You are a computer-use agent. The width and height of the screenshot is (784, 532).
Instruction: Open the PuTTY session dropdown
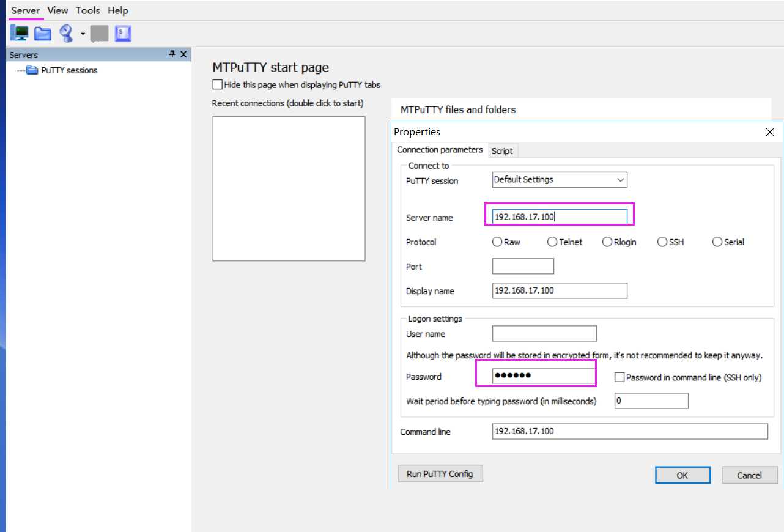tap(620, 180)
